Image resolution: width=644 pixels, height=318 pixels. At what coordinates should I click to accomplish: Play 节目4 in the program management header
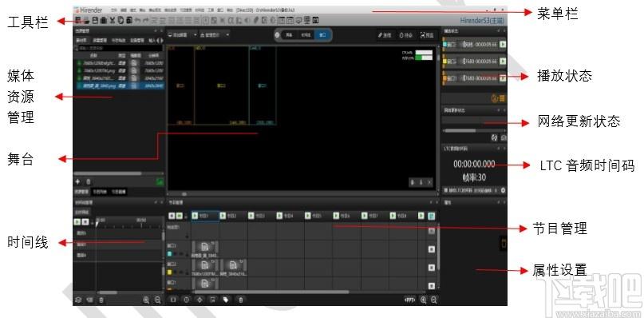[x=279, y=216]
